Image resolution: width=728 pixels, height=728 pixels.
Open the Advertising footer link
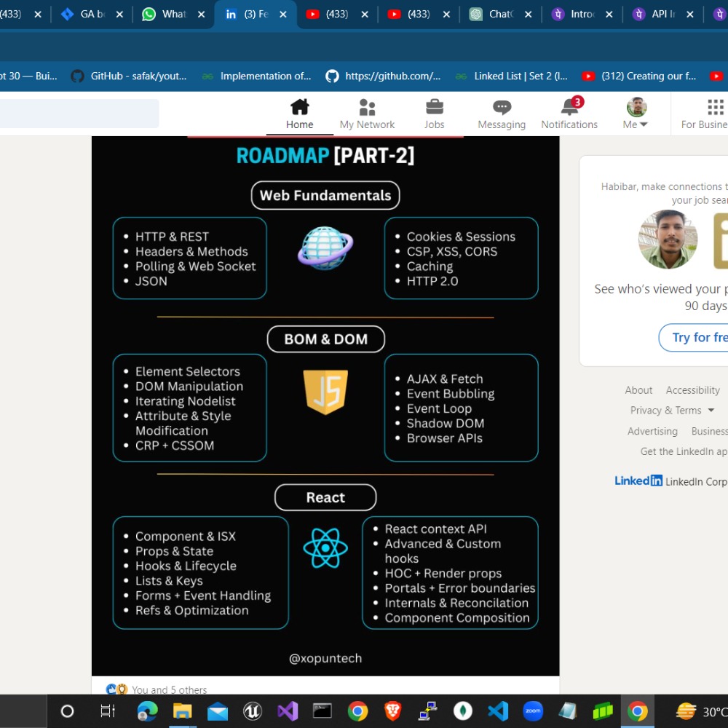click(x=652, y=431)
